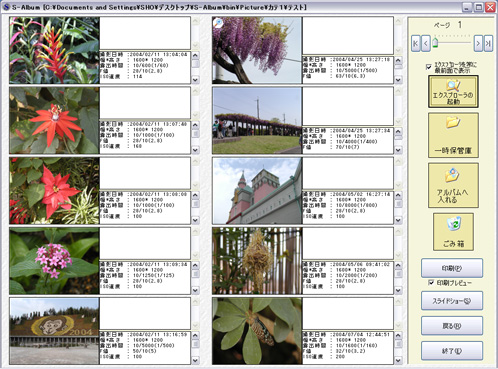Select the pink cluster flower thumbnail
This screenshot has width=498, height=369.
pos(54,261)
